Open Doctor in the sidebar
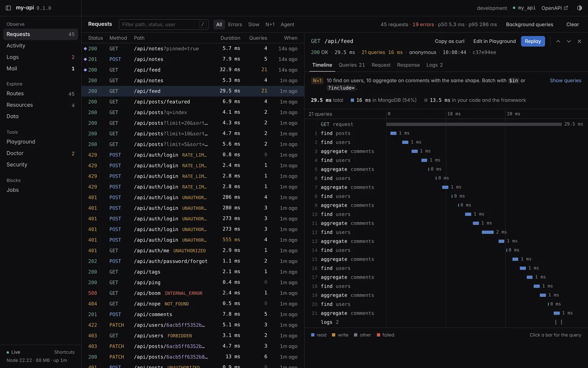 pyautogui.click(x=41, y=153)
